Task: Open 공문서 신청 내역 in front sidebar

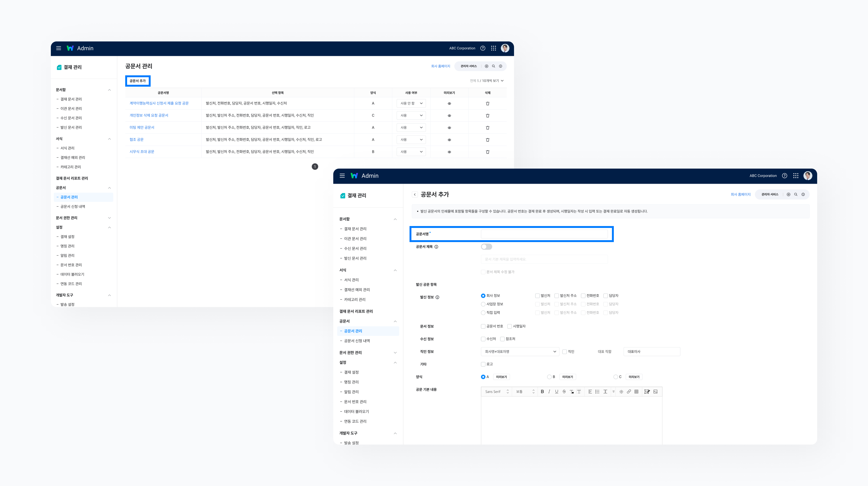Action: pyautogui.click(x=357, y=341)
